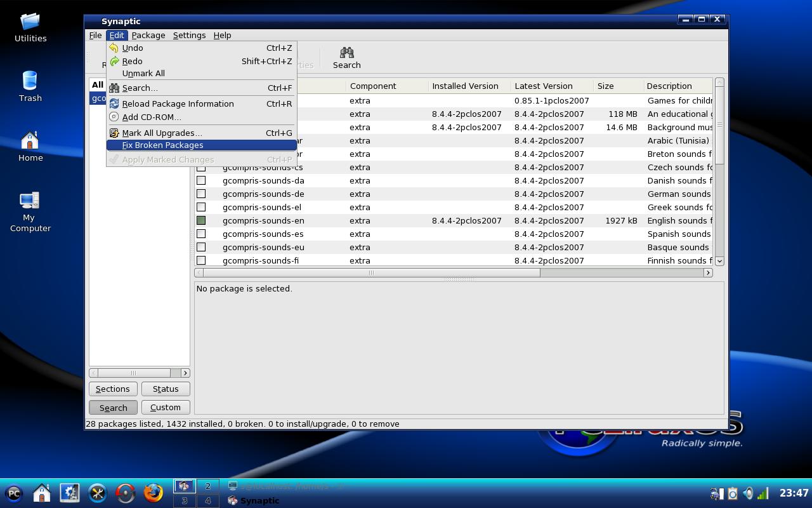Screen dimensions: 812x508
Task: Click the red lifesaver taskbar icon
Action: coord(126,493)
